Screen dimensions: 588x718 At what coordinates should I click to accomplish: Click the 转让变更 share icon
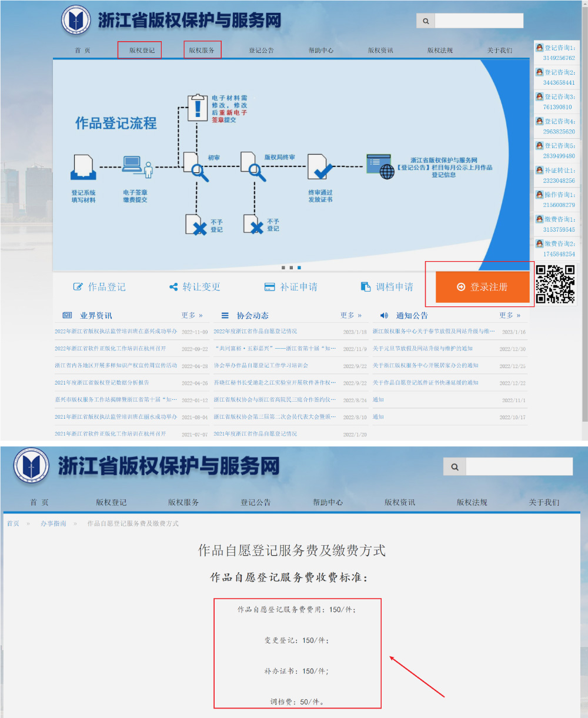[173, 286]
